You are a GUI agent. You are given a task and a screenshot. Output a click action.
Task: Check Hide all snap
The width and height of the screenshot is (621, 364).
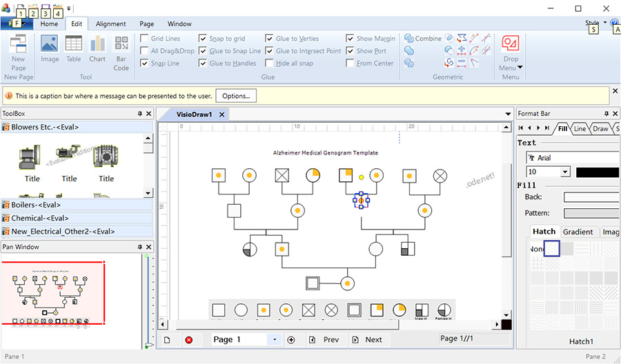pos(269,63)
